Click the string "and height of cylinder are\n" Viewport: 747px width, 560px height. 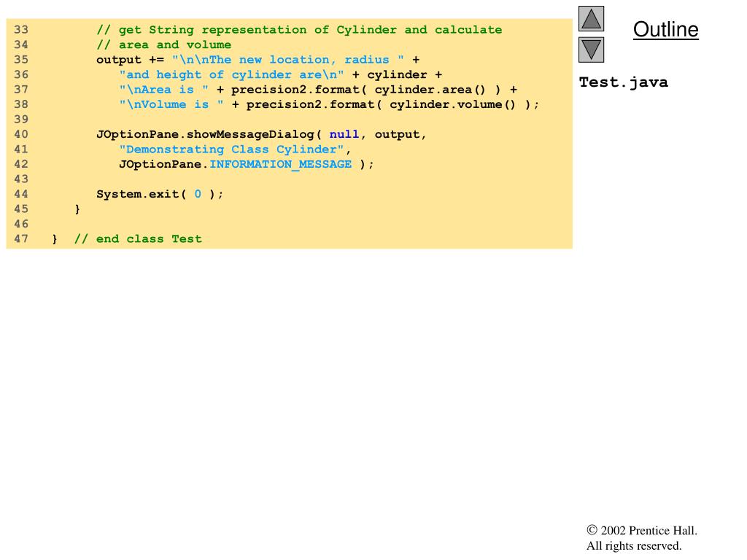click(231, 75)
